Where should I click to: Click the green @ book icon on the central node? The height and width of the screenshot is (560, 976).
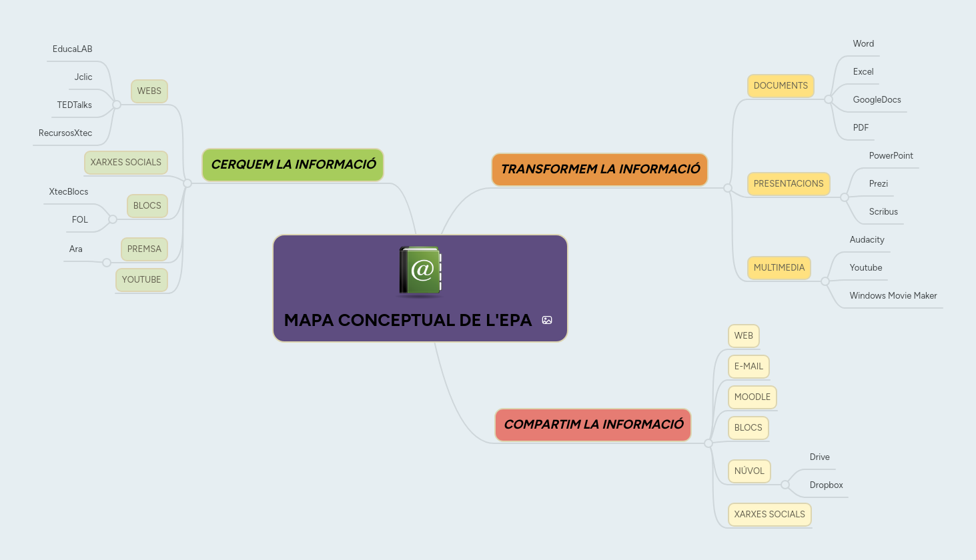pyautogui.click(x=420, y=270)
